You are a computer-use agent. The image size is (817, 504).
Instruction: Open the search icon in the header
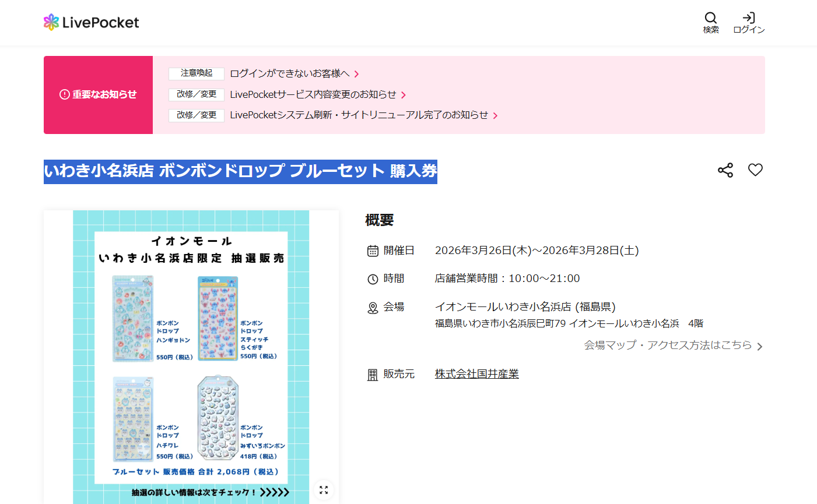711,22
